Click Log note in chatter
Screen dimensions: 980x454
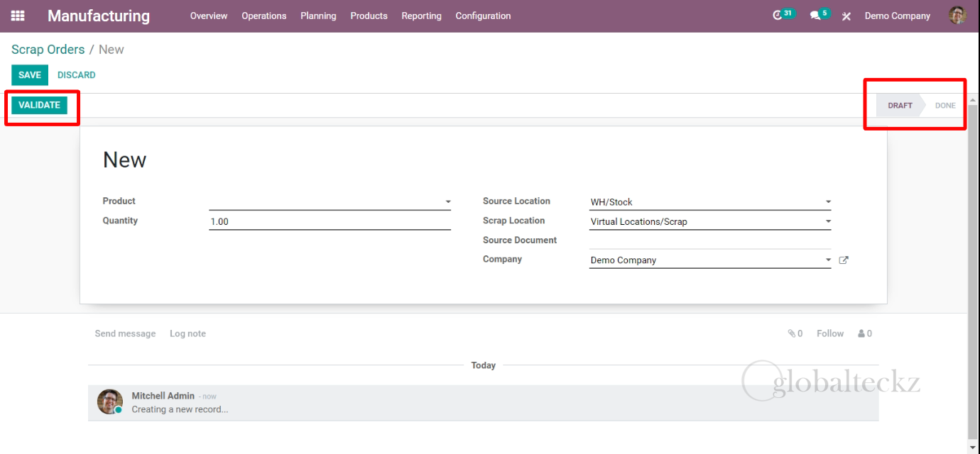click(187, 333)
